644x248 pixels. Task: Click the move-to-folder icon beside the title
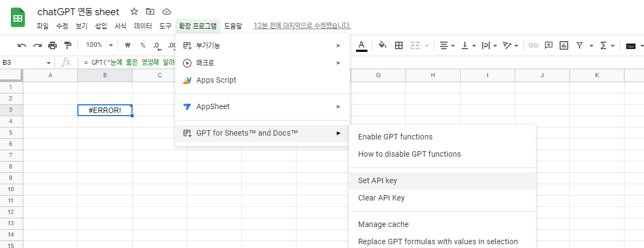coord(150,11)
